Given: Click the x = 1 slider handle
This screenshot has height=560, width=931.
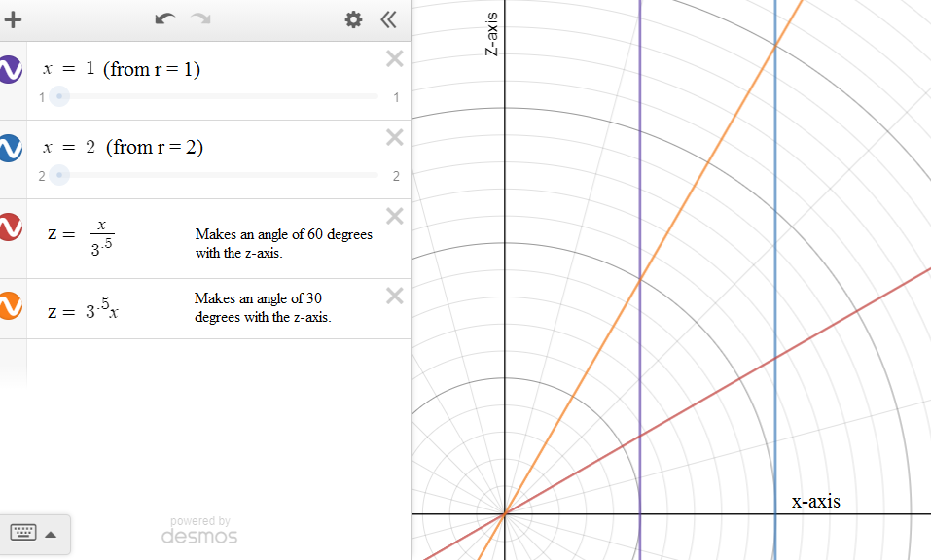Looking at the screenshot, I should click(59, 96).
